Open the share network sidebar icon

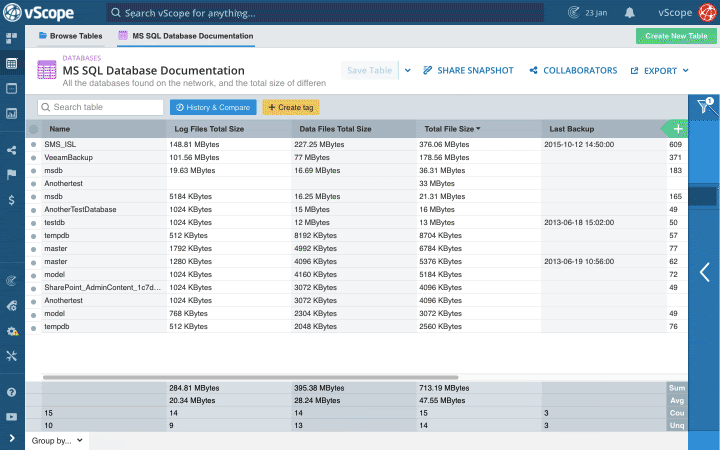pos(11,150)
